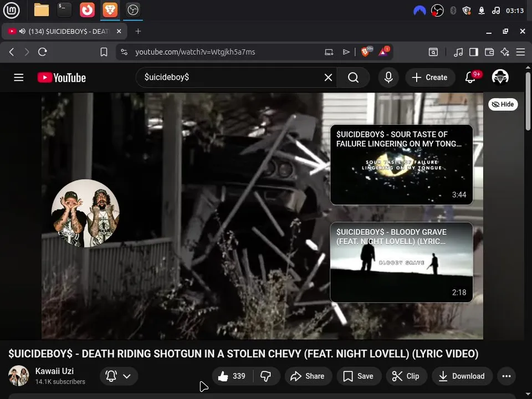Image resolution: width=532 pixels, height=399 pixels.
Task: Go back to the previous page
Action: [12, 52]
